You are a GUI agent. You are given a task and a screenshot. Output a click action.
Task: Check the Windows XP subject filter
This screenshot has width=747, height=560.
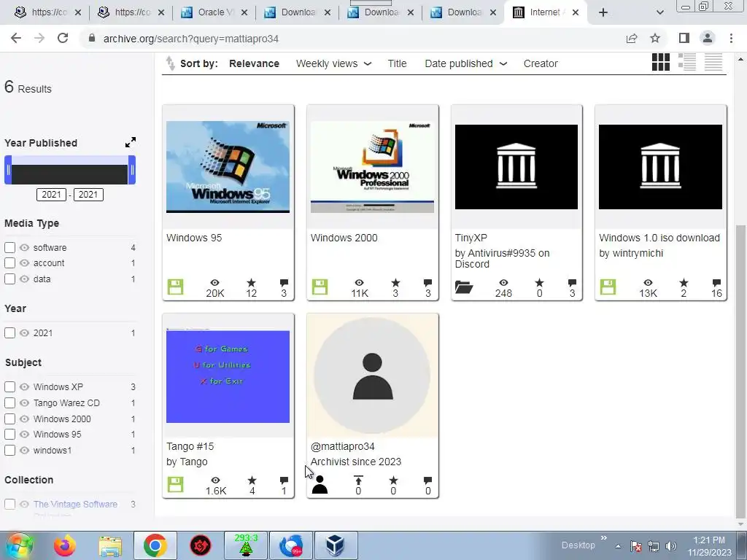[x=9, y=386]
